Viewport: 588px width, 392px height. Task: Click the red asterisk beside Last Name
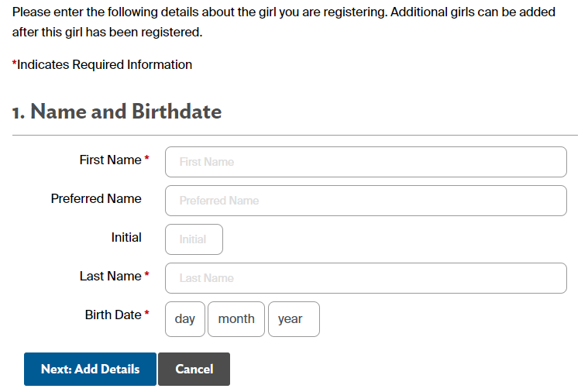pos(146,275)
